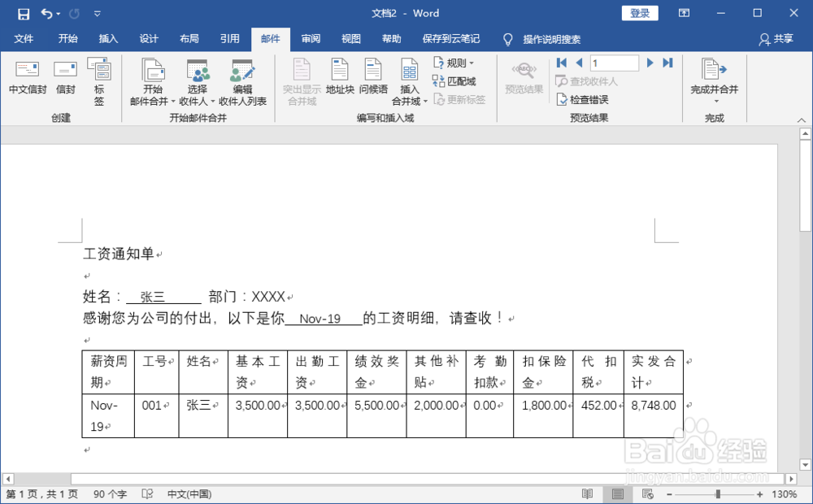Switch to the 插入 ribbon tab
Image resolution: width=813 pixels, height=504 pixels.
[x=108, y=39]
